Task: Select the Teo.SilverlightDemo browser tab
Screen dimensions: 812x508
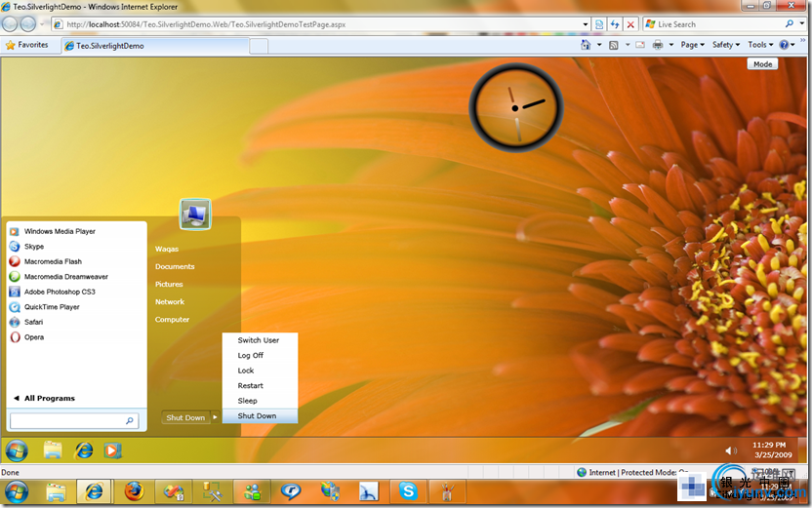Action: click(x=154, y=46)
